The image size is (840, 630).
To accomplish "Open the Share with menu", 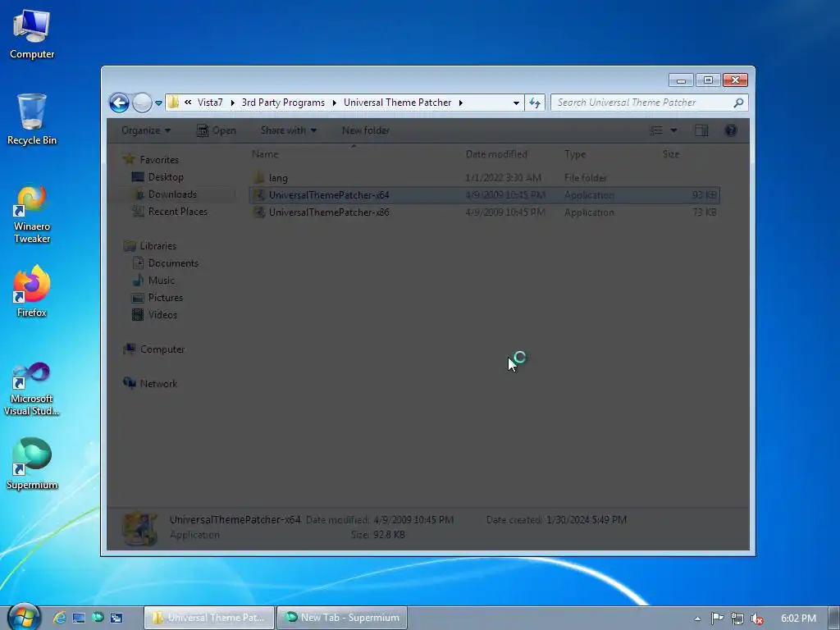I will pos(288,130).
